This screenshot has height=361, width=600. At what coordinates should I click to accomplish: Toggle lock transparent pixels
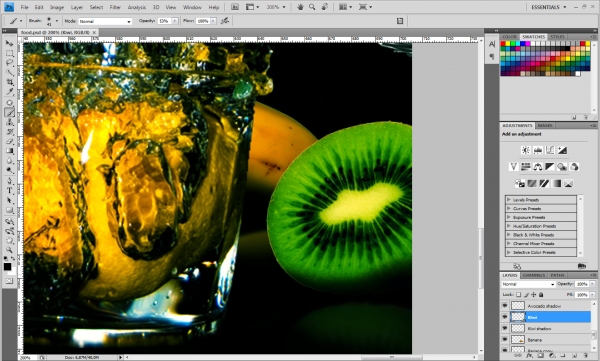518,294
